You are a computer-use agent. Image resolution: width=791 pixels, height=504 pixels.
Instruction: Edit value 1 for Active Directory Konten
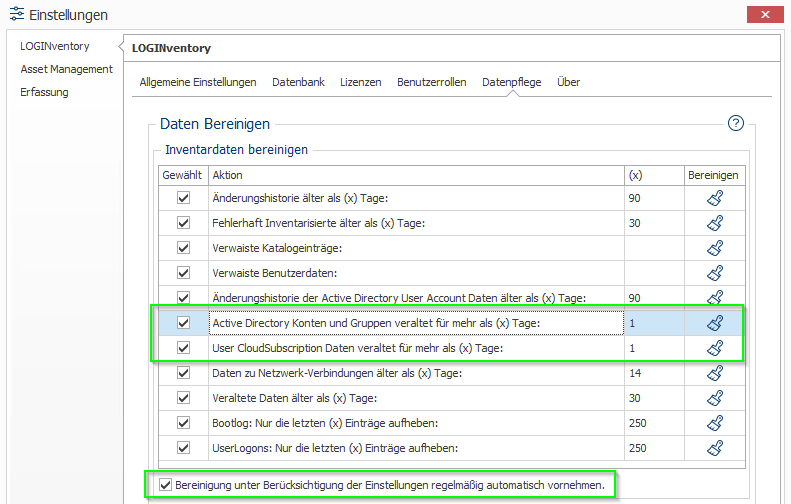(x=654, y=323)
